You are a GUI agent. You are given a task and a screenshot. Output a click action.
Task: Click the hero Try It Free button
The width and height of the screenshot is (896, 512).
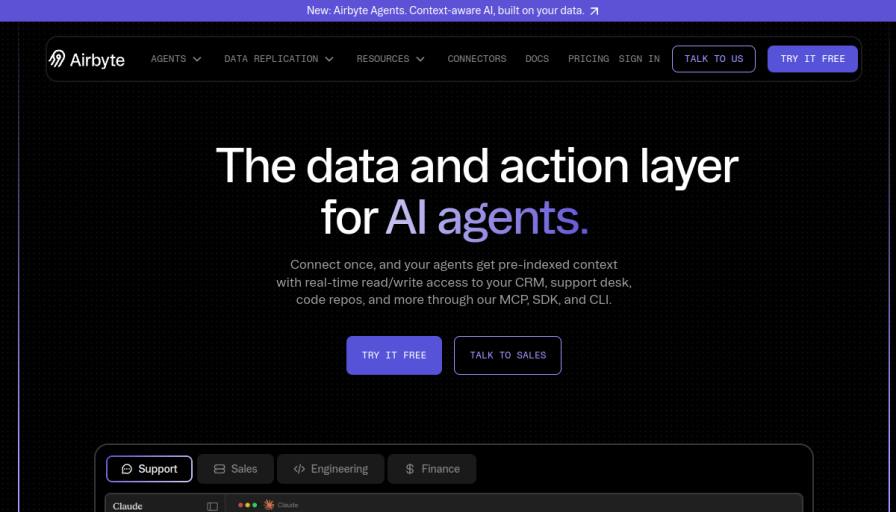click(x=394, y=355)
